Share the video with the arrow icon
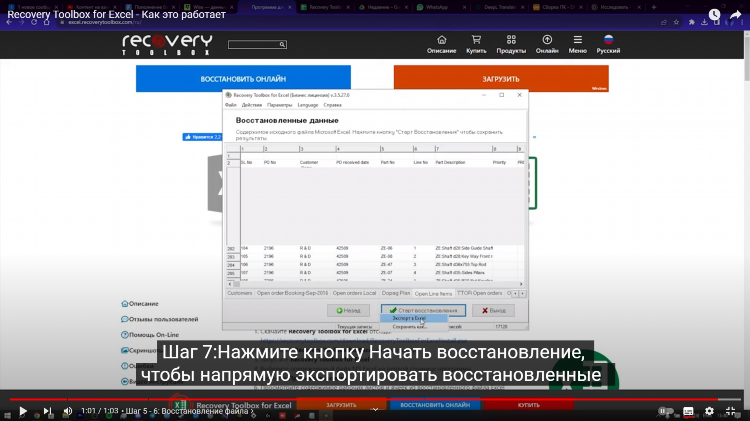 [x=735, y=15]
